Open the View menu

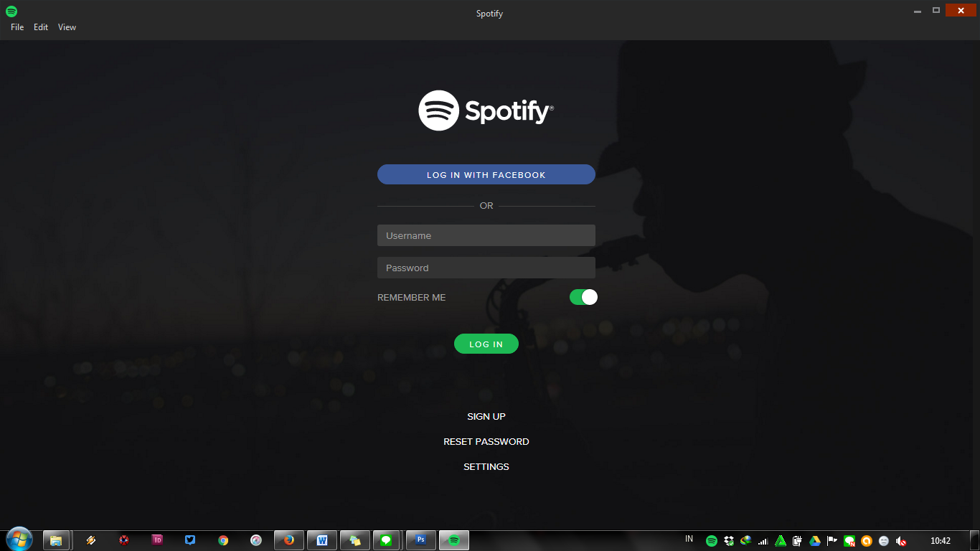[67, 27]
